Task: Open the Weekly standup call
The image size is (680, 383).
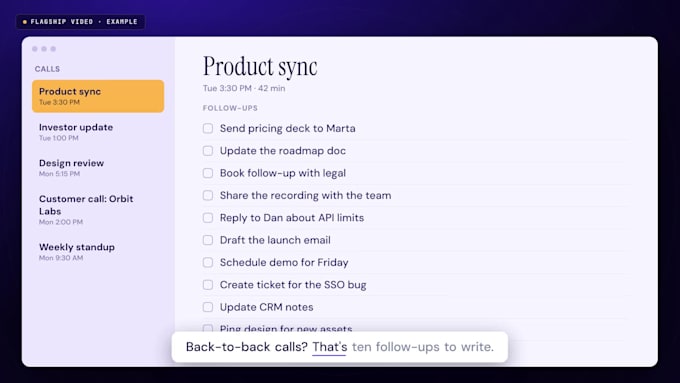Action: (x=98, y=252)
